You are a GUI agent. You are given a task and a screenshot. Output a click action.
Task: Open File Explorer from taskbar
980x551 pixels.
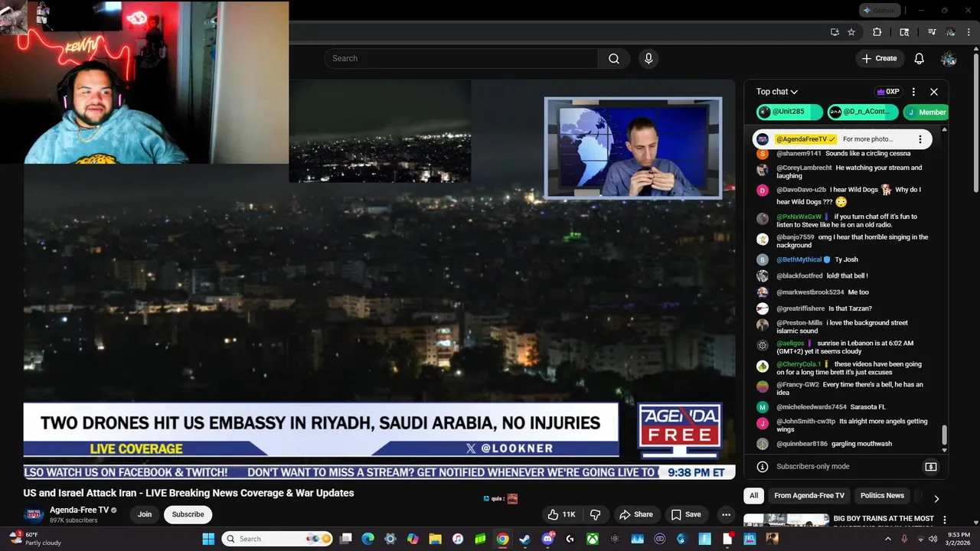(435, 539)
